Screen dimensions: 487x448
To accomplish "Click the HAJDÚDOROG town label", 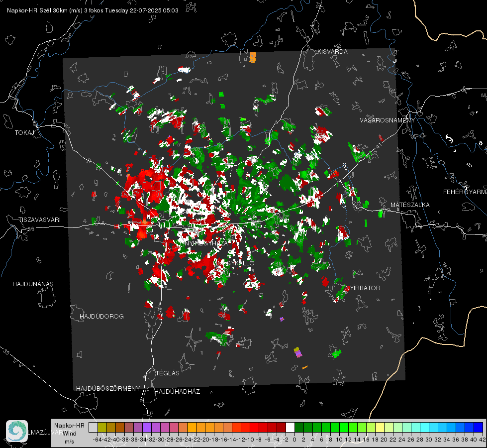I will [x=101, y=316].
